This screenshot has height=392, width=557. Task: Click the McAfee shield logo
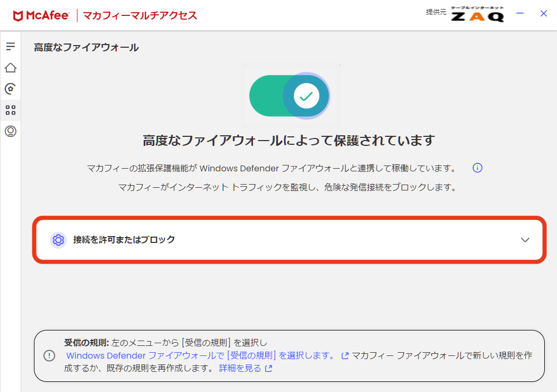point(18,15)
